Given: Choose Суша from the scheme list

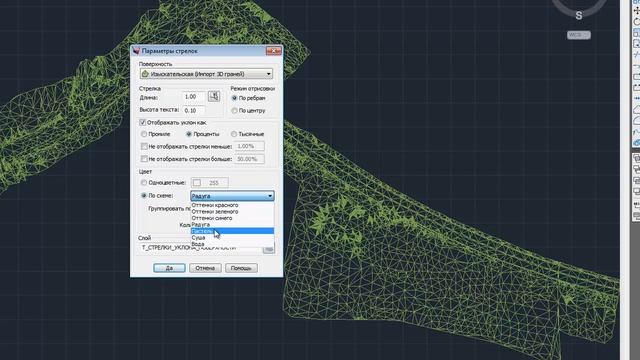Looking at the screenshot, I should [232, 238].
